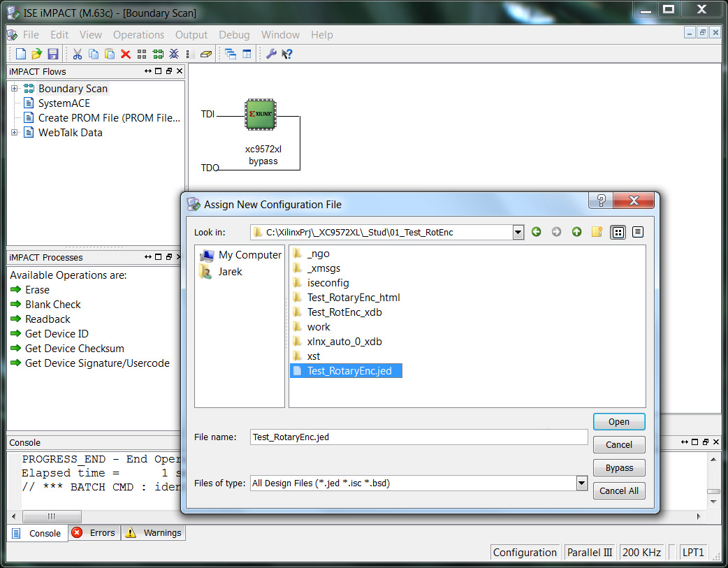Close the iMPACT Flows panel
Screen dimensions: 728x568
(x=180, y=71)
